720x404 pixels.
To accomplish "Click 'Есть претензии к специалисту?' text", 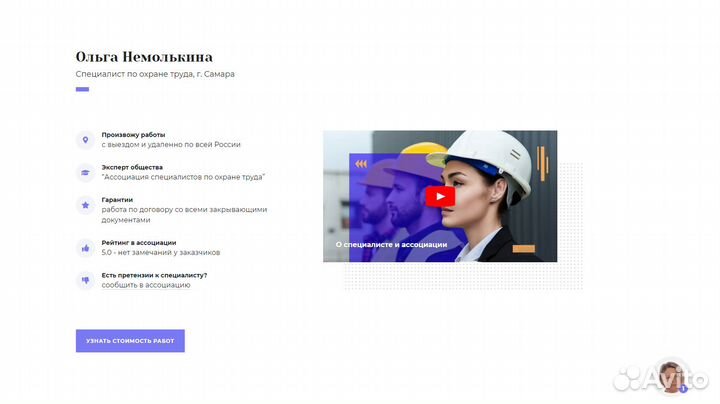I will click(154, 275).
